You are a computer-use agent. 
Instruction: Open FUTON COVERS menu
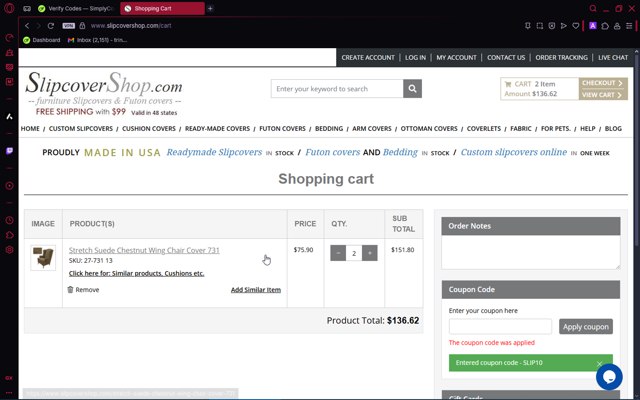[x=282, y=129]
